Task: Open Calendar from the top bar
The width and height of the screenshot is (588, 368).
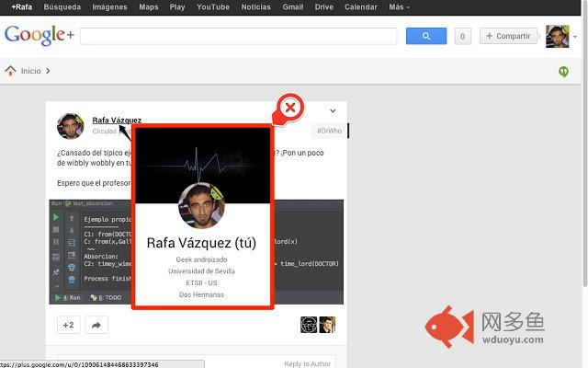Action: [x=361, y=6]
